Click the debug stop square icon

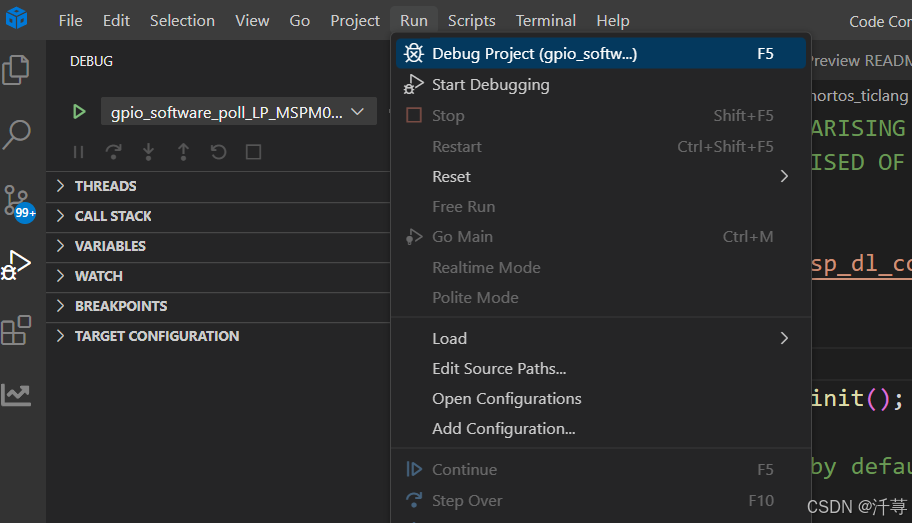point(253,152)
